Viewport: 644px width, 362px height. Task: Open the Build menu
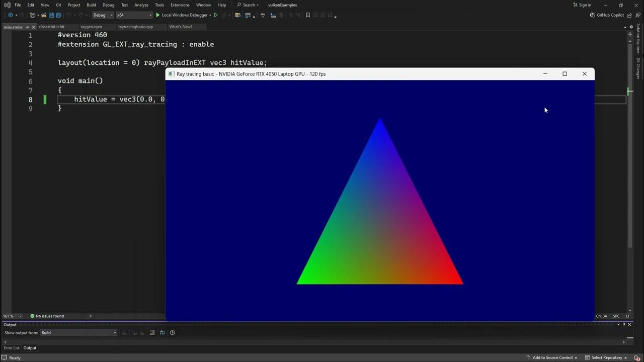pos(91,5)
